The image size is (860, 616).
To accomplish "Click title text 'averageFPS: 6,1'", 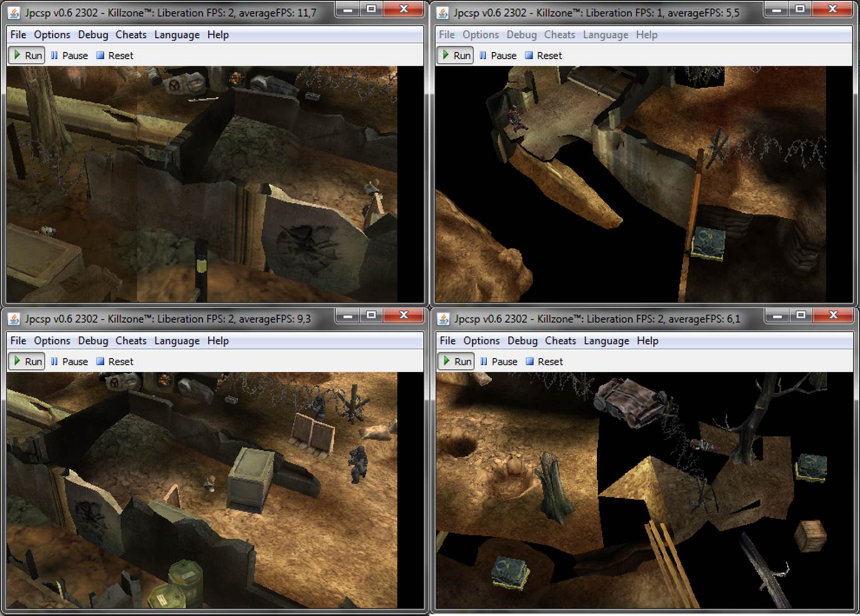I will tap(704, 319).
